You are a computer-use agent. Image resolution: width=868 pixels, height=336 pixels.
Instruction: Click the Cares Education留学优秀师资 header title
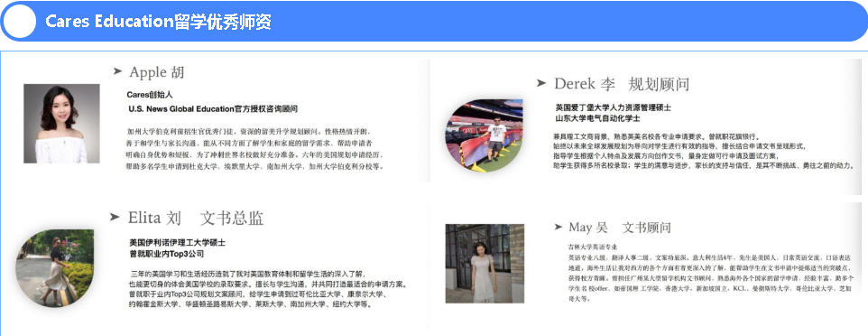pos(158,22)
